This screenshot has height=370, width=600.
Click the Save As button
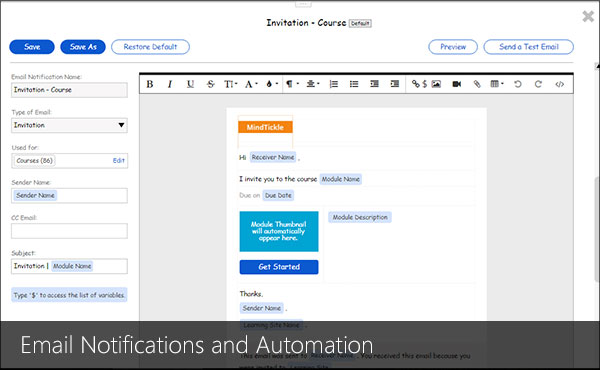tap(83, 47)
